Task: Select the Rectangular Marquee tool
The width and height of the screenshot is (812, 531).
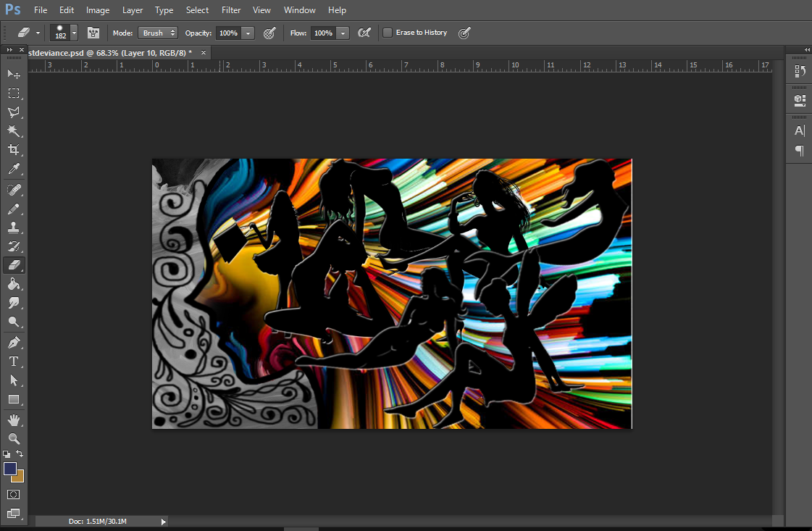Action: 14,93
